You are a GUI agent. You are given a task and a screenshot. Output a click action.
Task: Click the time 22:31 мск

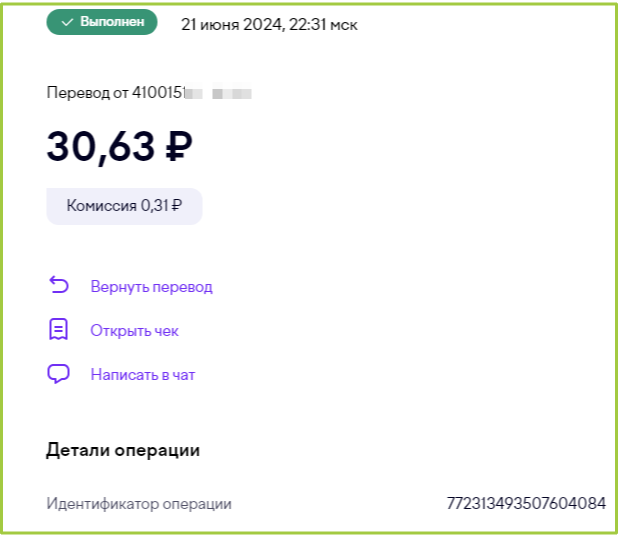point(323,24)
